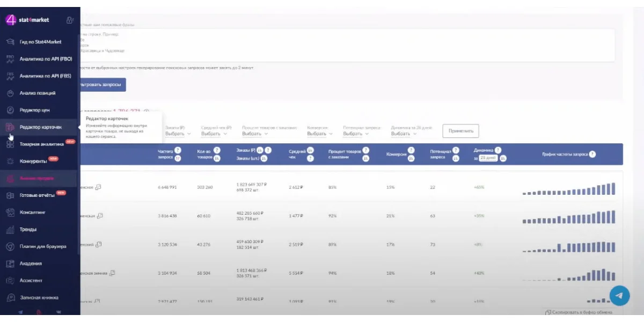Click sort icon under 'Конверсия' column header
Screen dimensions: 644x322
pyautogui.click(x=411, y=158)
